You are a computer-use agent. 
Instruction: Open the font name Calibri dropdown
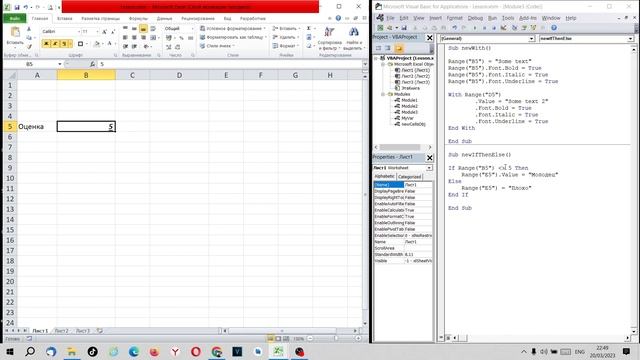79,31
